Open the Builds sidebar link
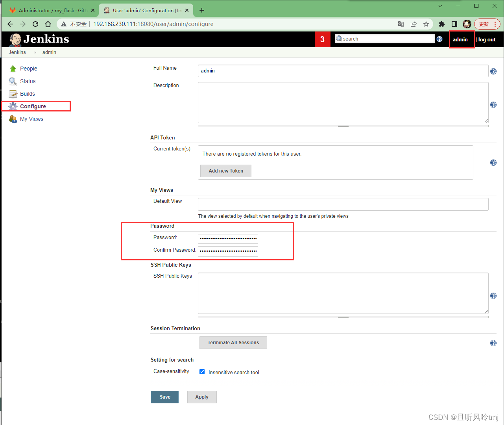504x425 pixels. pos(28,94)
